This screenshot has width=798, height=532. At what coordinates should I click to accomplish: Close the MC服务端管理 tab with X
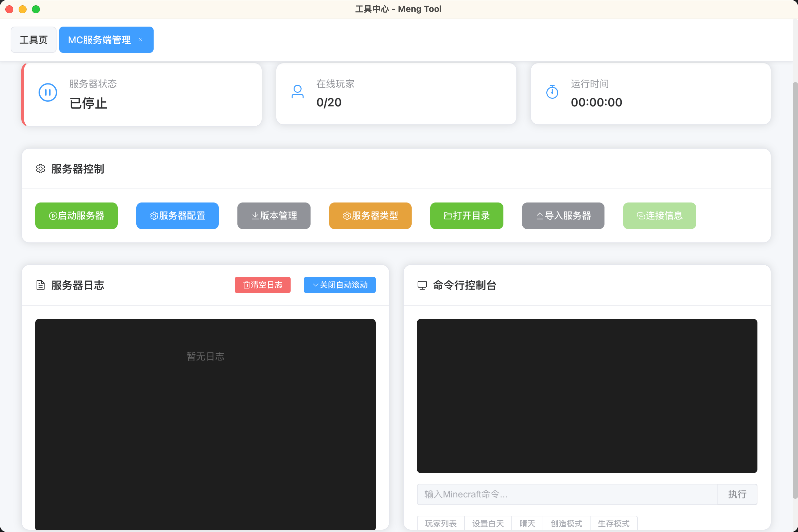(x=140, y=40)
